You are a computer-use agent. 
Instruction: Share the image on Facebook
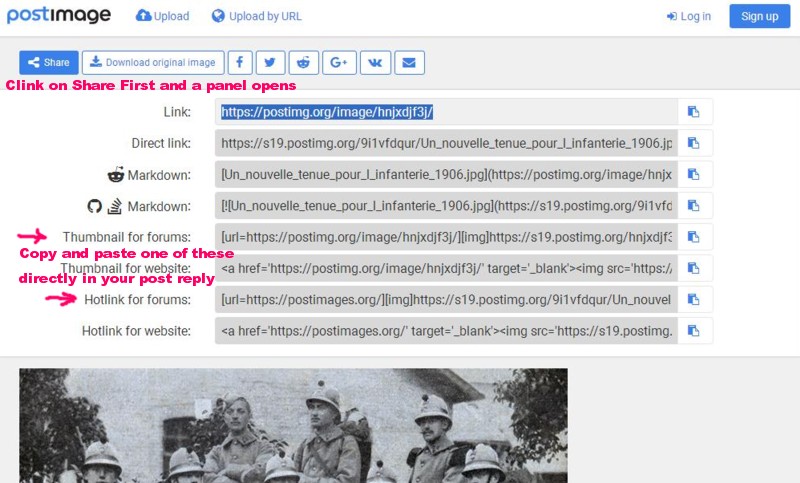pyautogui.click(x=240, y=63)
